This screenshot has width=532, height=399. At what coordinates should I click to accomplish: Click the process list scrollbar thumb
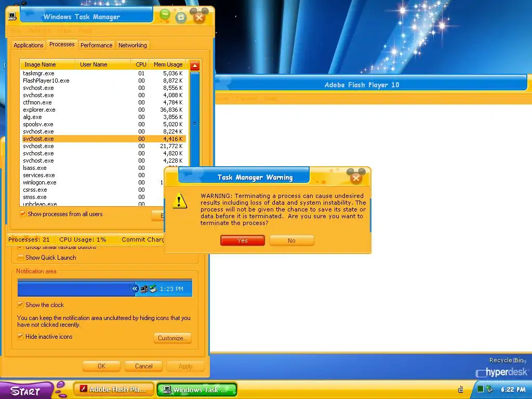tap(195, 119)
